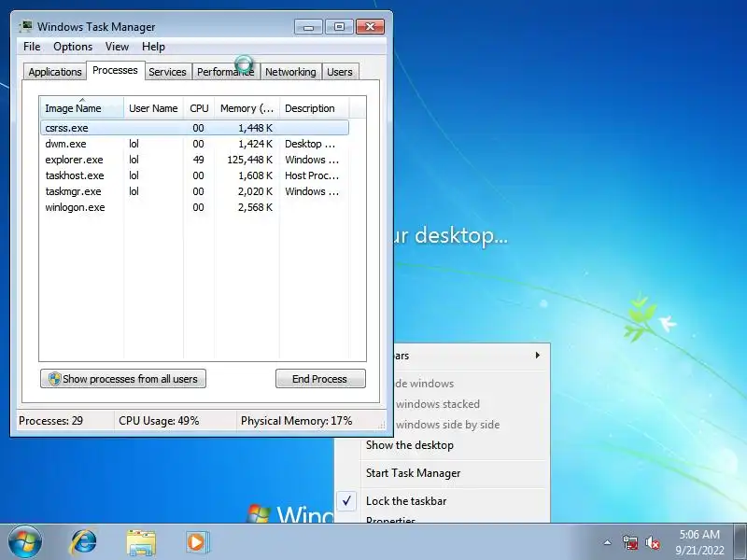Click the End Process button

320,379
